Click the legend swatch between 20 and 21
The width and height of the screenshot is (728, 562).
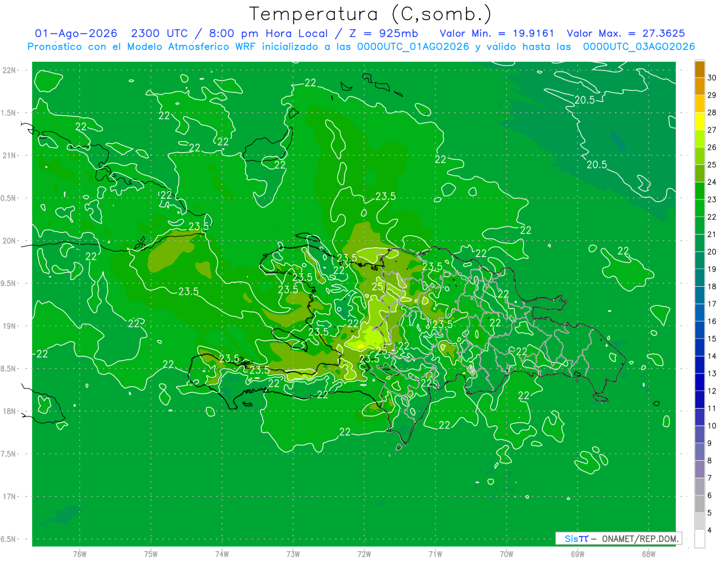(699, 243)
